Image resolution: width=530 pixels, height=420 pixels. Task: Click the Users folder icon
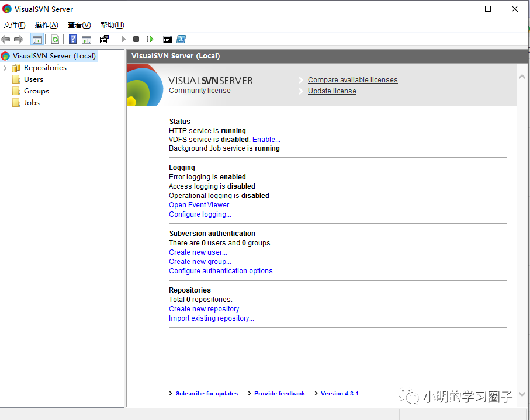tap(16, 79)
